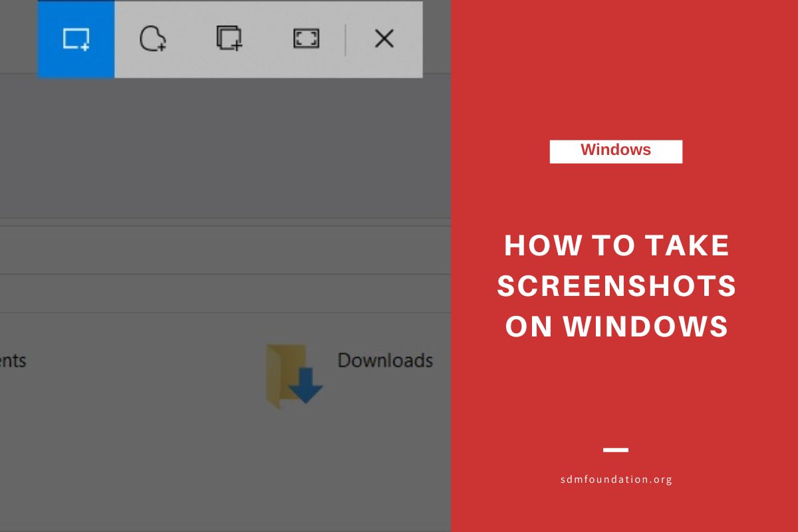Image resolution: width=798 pixels, height=532 pixels.
Task: Activate Window Snip capture mode
Action: tap(229, 39)
